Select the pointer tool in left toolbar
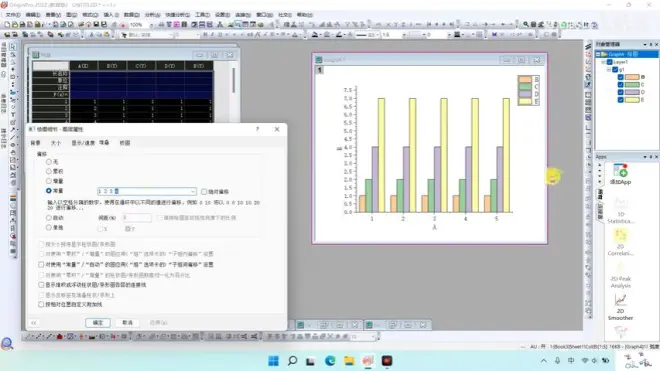This screenshot has width=660, height=371. pos(13,47)
